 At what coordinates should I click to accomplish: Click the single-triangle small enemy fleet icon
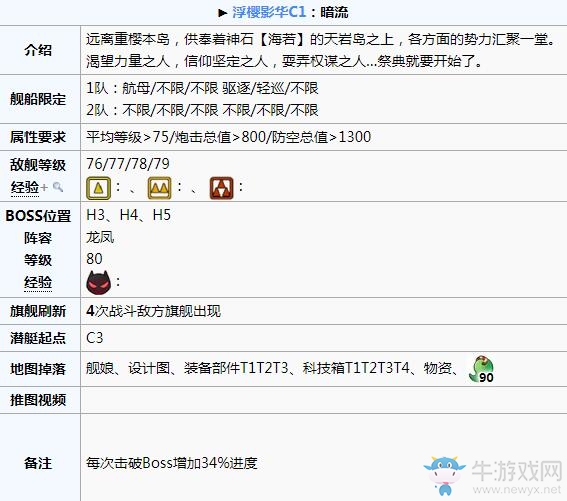[x=98, y=188]
